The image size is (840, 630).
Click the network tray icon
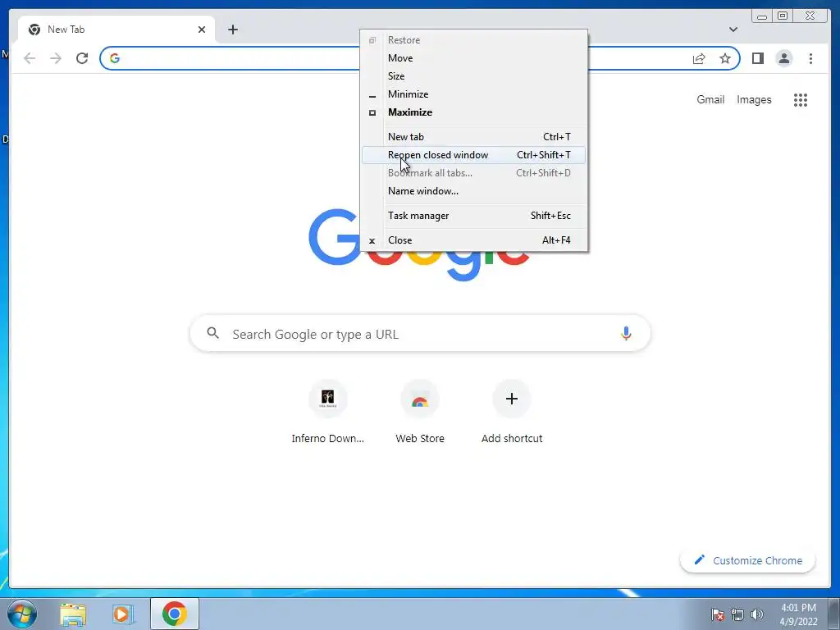(x=737, y=614)
